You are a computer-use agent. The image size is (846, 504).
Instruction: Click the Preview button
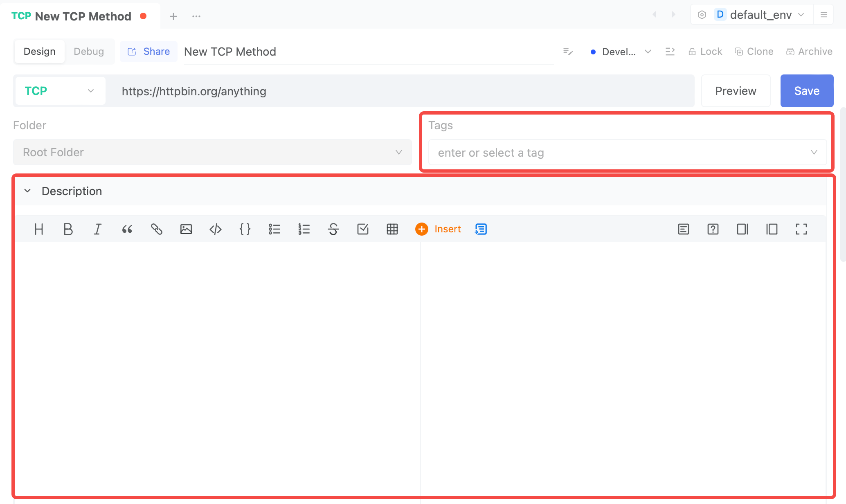pyautogui.click(x=736, y=91)
